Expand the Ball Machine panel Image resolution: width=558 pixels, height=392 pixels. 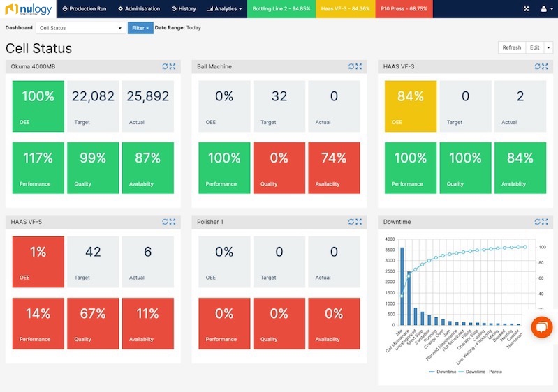(359, 66)
